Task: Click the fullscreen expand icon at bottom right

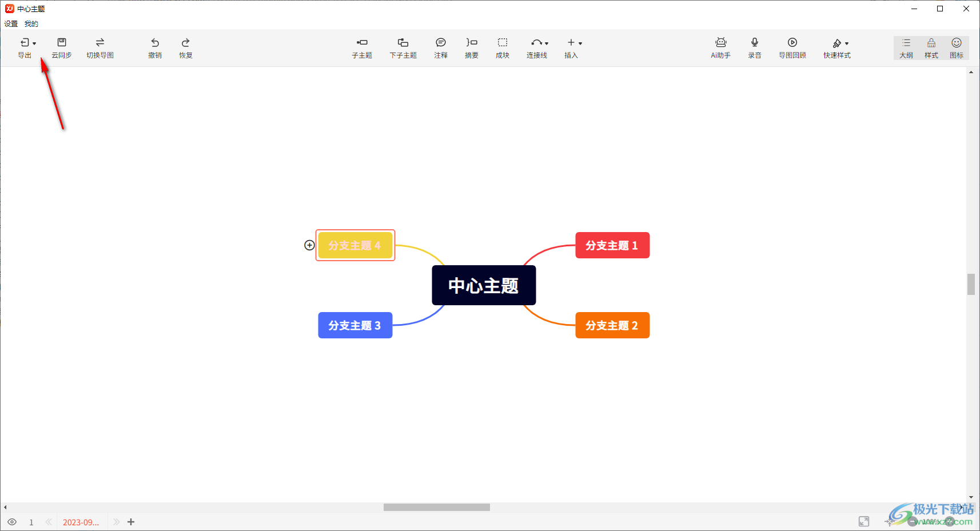Action: pos(864,521)
